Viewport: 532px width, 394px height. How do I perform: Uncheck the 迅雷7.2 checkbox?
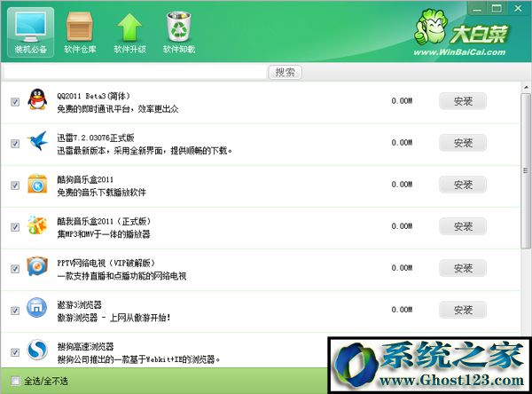(x=15, y=144)
